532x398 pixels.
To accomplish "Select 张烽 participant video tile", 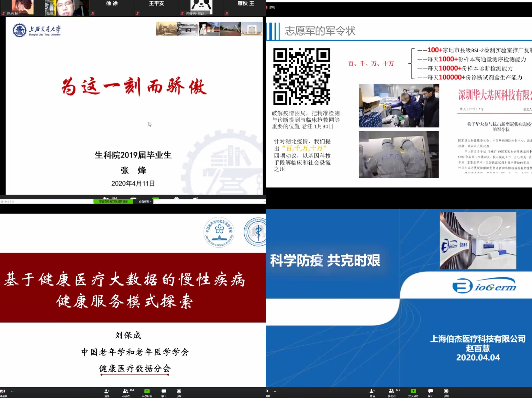I will pos(67,8).
